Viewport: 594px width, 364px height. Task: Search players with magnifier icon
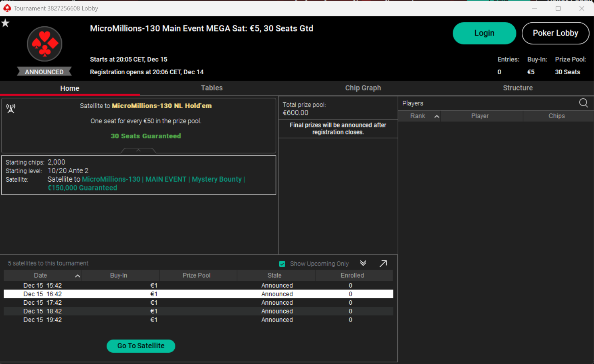pyautogui.click(x=584, y=103)
